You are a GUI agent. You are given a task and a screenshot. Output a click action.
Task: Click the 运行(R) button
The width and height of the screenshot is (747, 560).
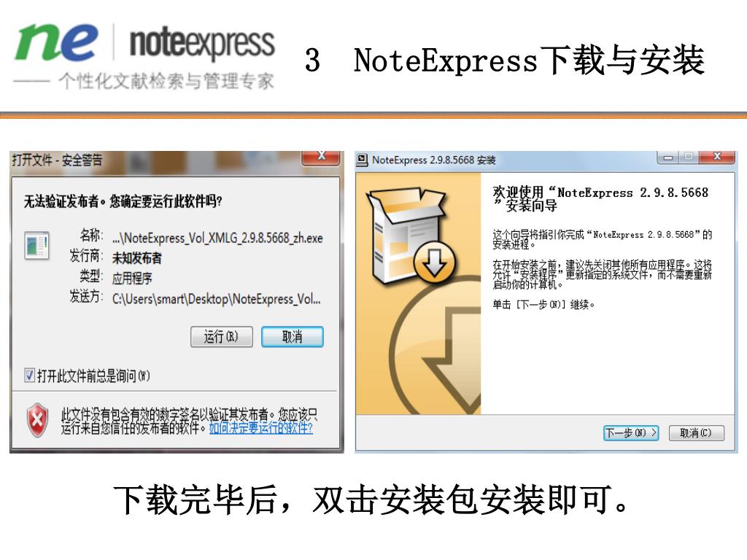coord(222,337)
